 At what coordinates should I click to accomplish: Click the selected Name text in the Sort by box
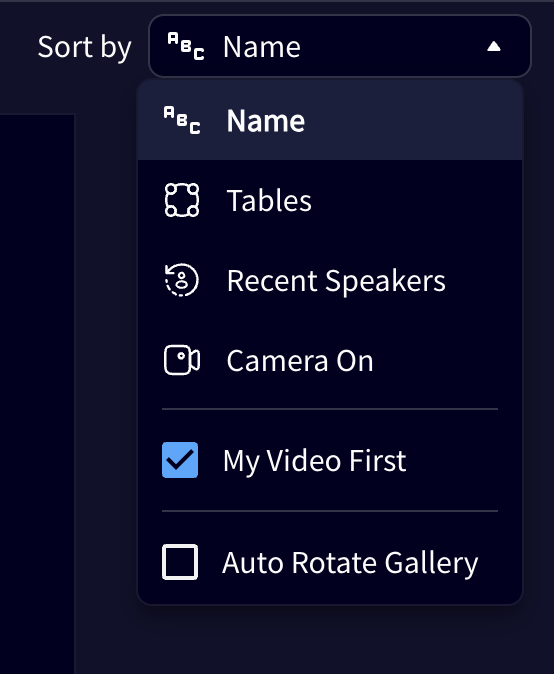pos(262,46)
